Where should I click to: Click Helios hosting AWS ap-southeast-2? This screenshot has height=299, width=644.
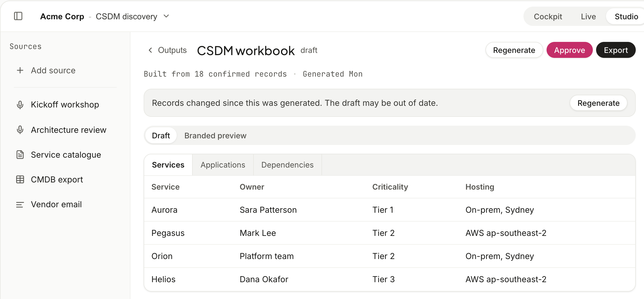[506, 279]
